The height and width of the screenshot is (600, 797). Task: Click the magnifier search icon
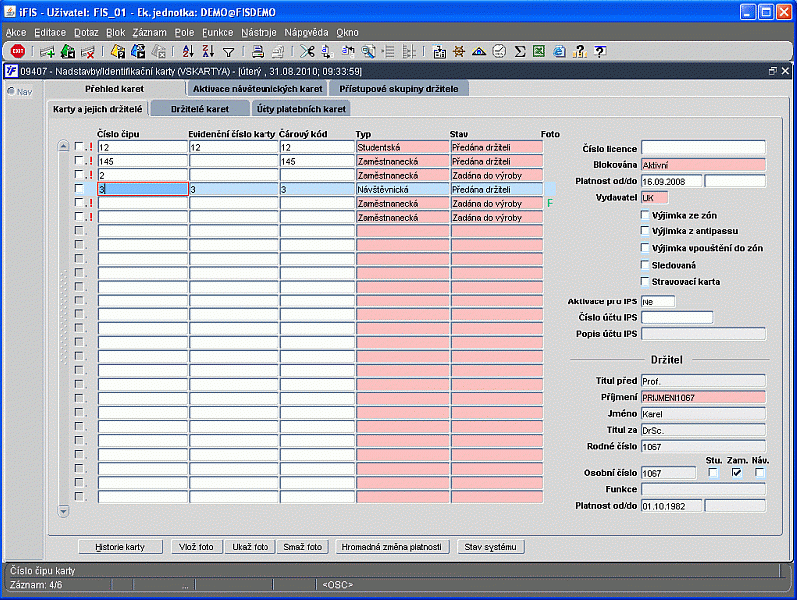pos(369,51)
